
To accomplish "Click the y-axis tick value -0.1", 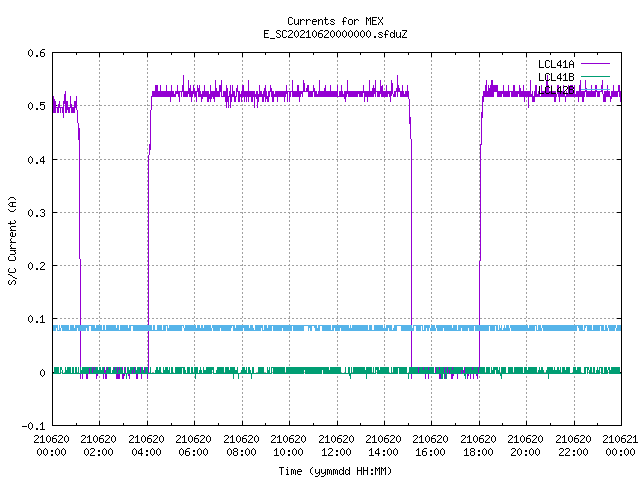I will coord(33,426).
